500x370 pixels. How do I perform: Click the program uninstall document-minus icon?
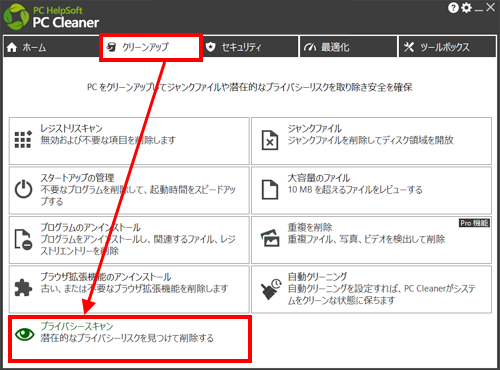(24, 239)
